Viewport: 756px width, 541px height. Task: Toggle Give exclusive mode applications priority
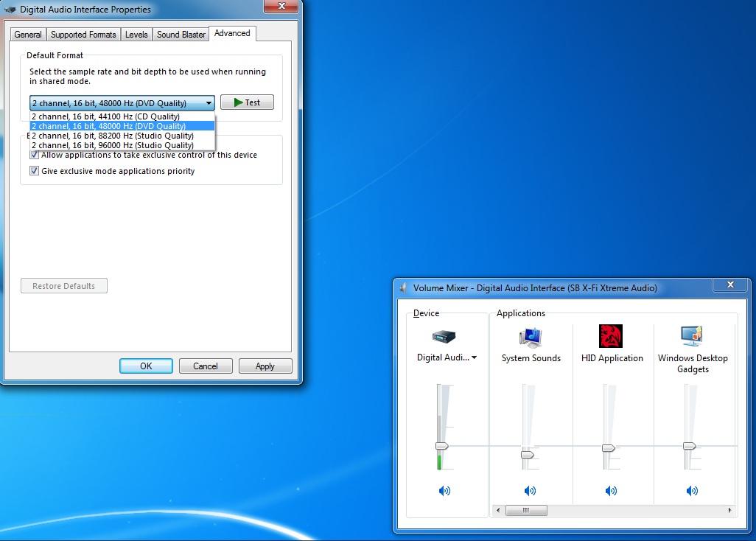click(x=35, y=171)
